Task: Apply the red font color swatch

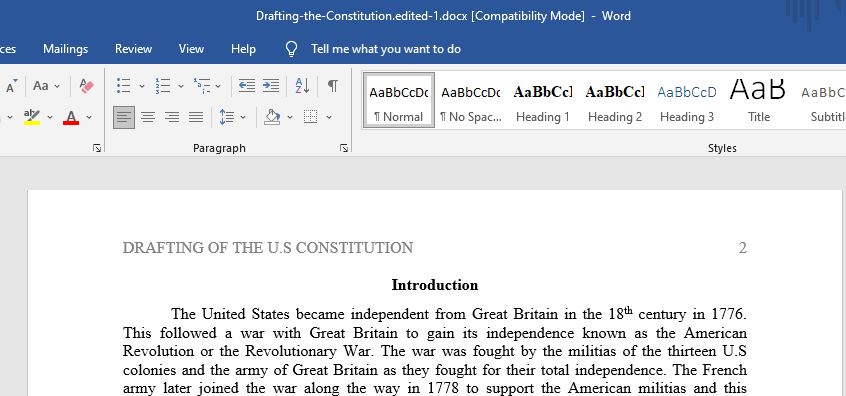Action: pos(71,117)
